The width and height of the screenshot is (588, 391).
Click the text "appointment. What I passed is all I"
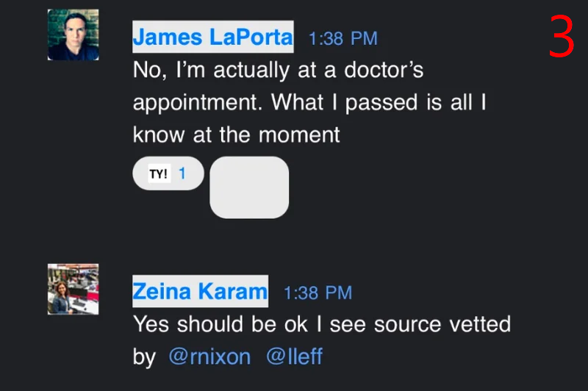(x=309, y=103)
